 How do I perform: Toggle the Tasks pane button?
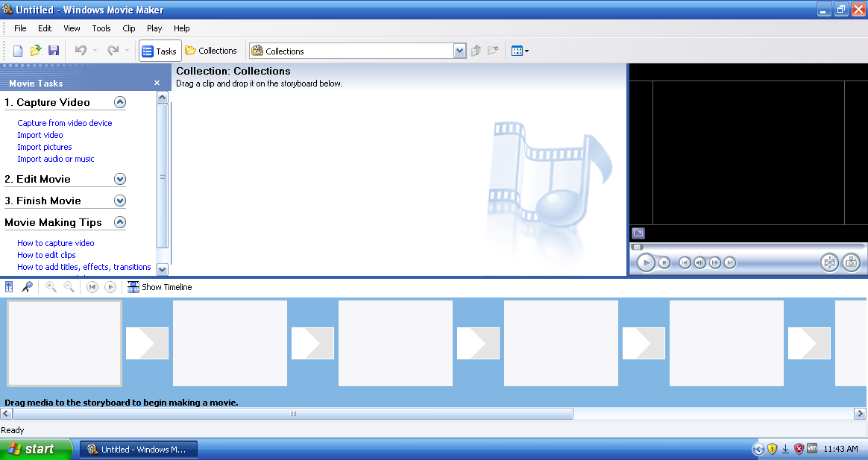tap(160, 51)
